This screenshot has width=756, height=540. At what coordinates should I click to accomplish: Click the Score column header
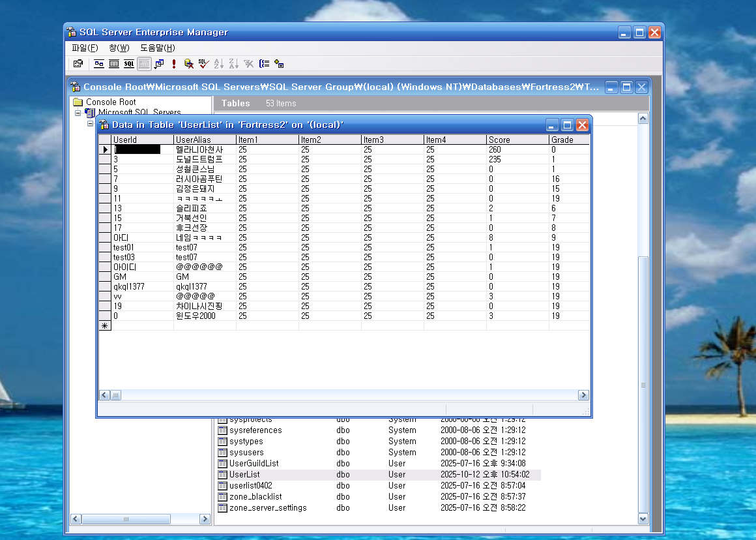pos(518,140)
